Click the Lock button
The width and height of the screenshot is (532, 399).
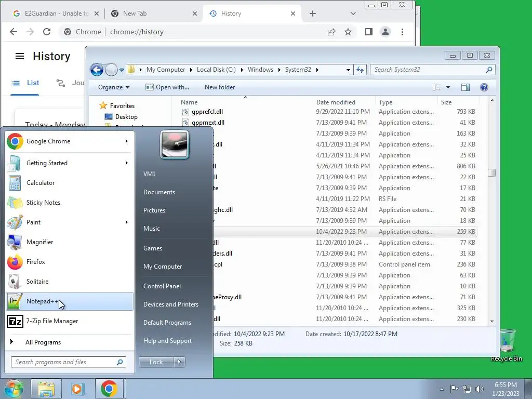click(156, 362)
